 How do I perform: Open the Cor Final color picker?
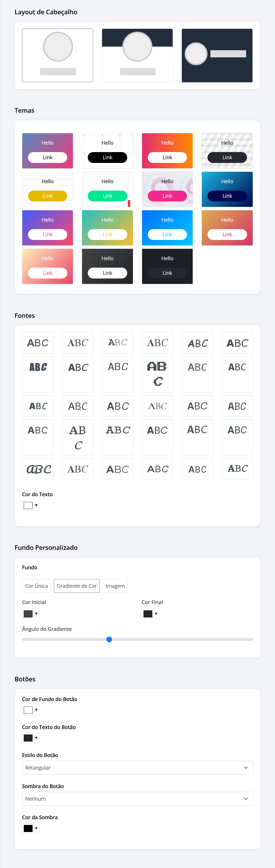tap(150, 613)
